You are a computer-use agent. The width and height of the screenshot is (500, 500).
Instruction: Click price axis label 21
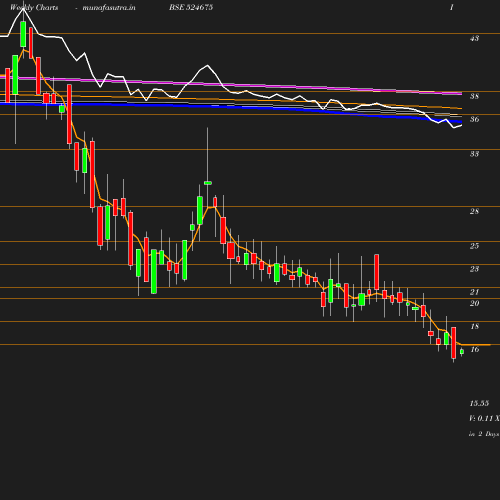coord(474,292)
